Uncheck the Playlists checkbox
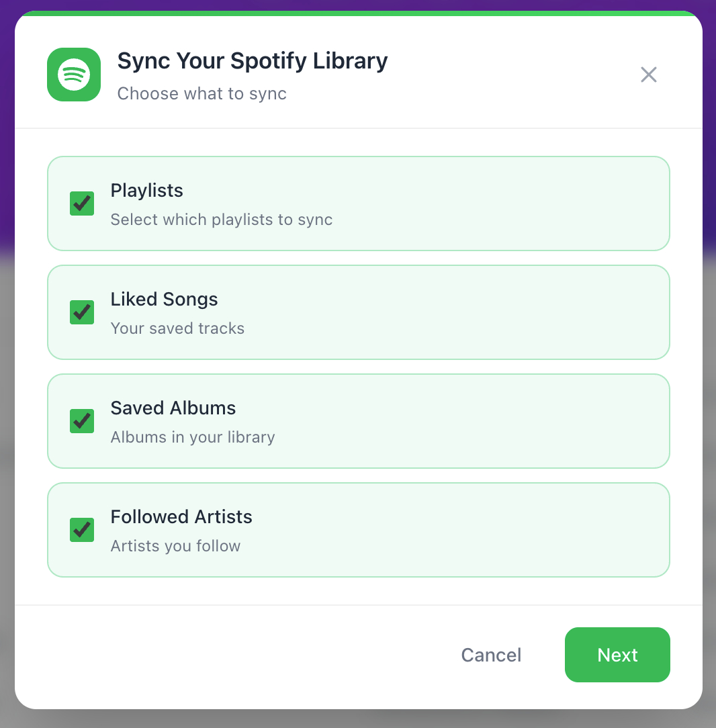Viewport: 716px width, 728px height. [82, 203]
